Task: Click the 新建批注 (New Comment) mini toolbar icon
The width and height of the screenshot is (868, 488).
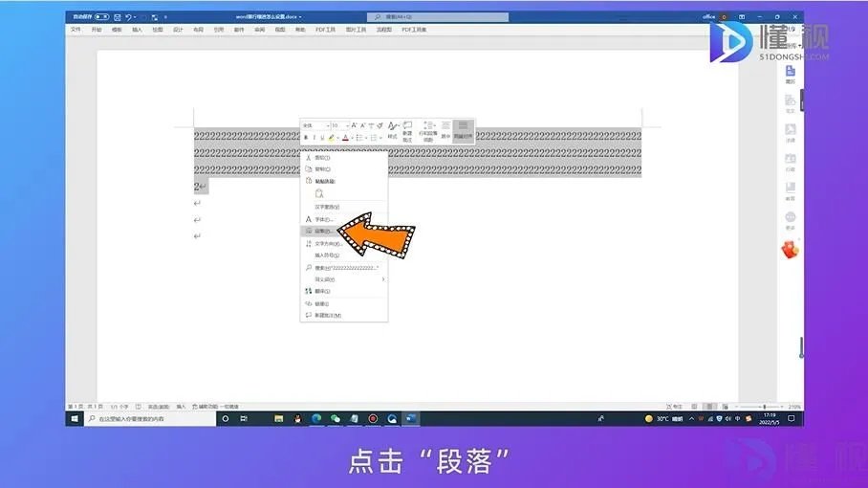Action: pos(407,131)
